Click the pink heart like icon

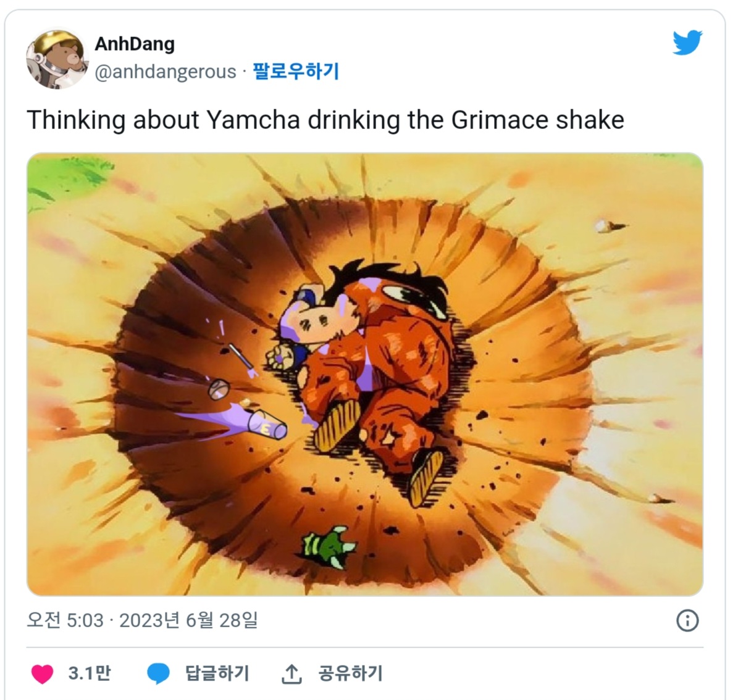point(43,673)
